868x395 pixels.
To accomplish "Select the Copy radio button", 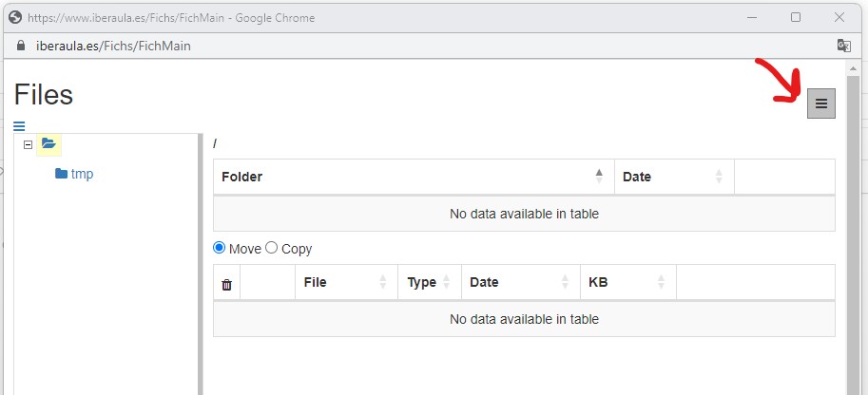I will coord(271,248).
